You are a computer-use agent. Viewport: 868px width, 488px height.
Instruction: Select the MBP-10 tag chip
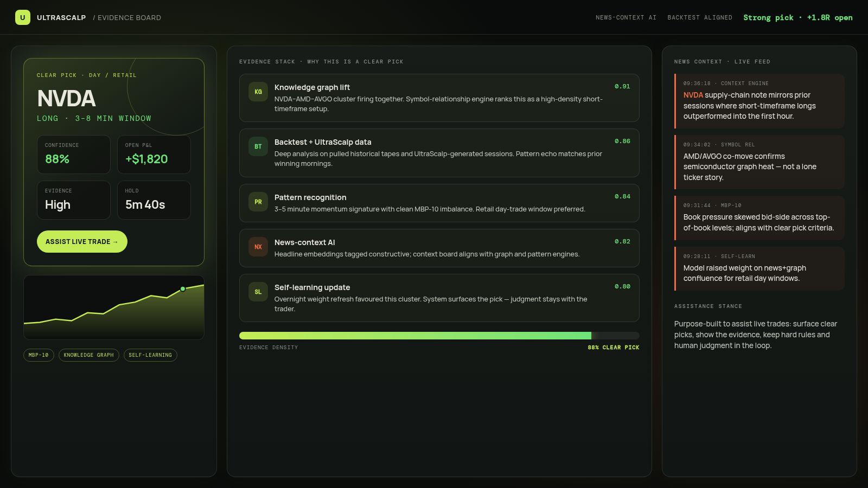(x=39, y=355)
